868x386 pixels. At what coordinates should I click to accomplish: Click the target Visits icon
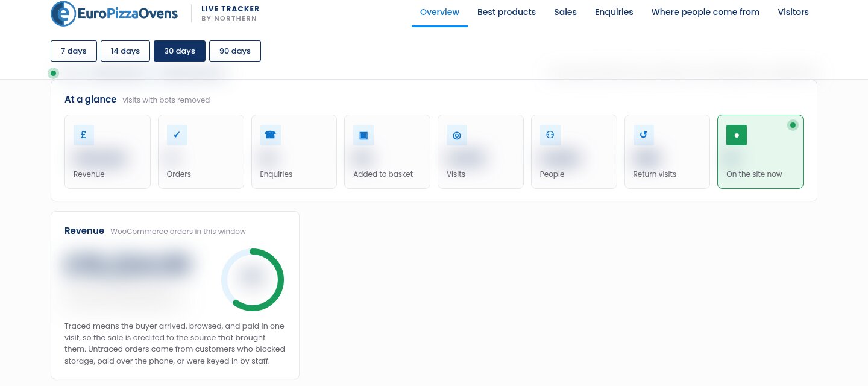pyautogui.click(x=457, y=135)
